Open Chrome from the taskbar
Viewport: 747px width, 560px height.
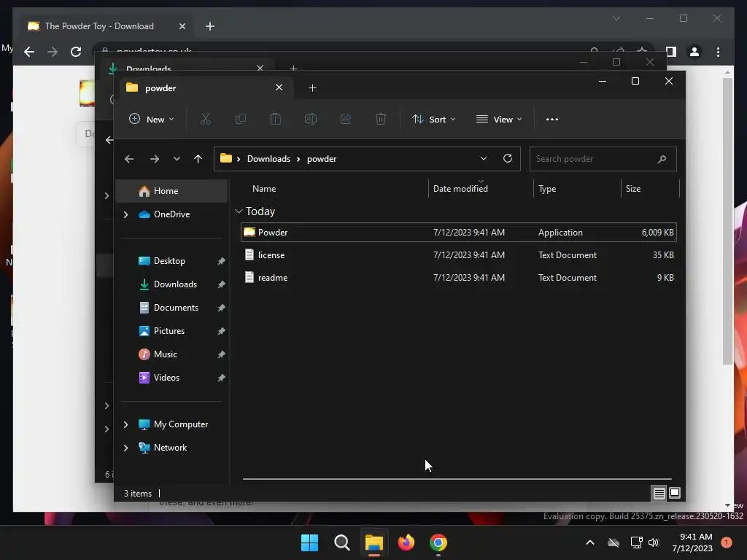pyautogui.click(x=438, y=542)
